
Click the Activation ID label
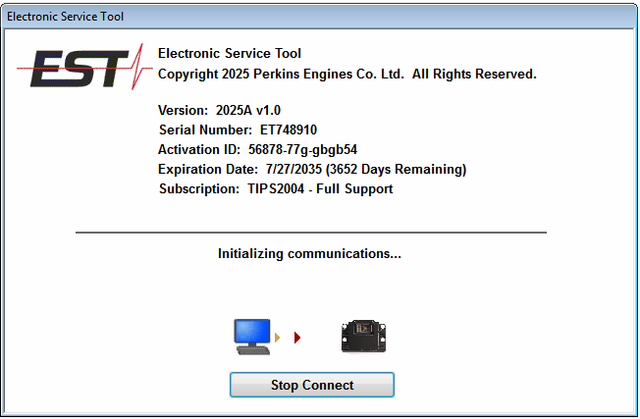200,149
